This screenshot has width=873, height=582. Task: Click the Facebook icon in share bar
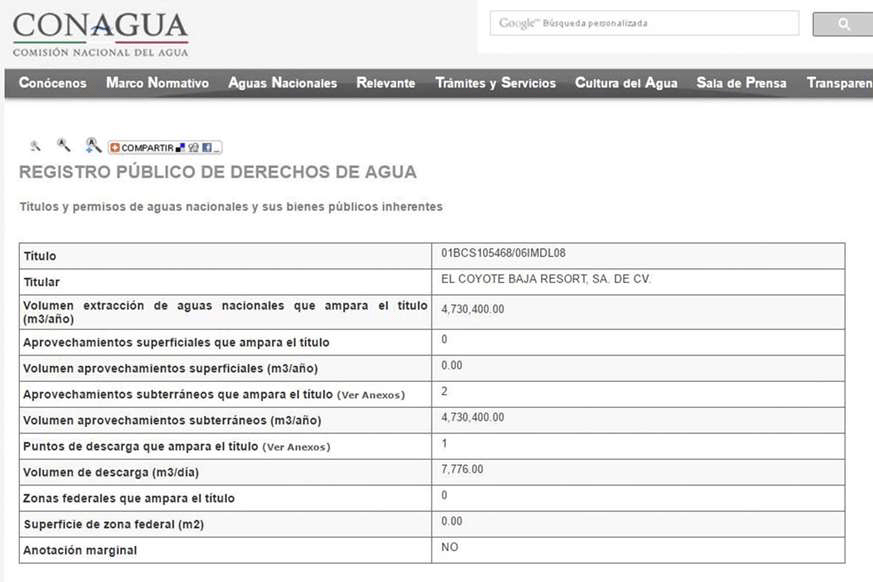click(207, 147)
